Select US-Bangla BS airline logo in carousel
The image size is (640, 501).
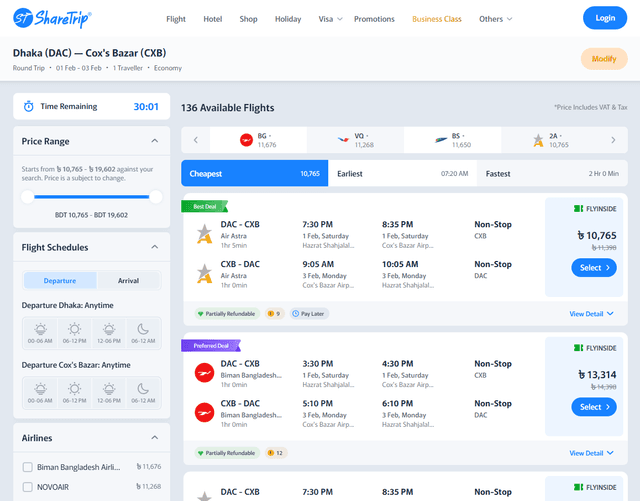click(x=441, y=140)
